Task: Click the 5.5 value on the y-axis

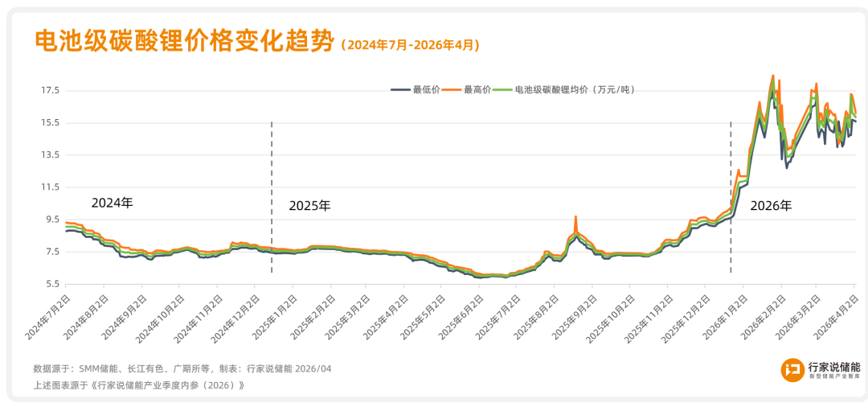Action: click(50, 284)
